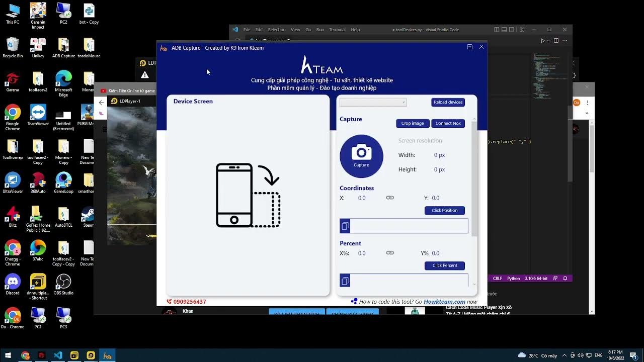Click Visual Studio Code taskbar icon
644x362 pixels.
(x=58, y=355)
